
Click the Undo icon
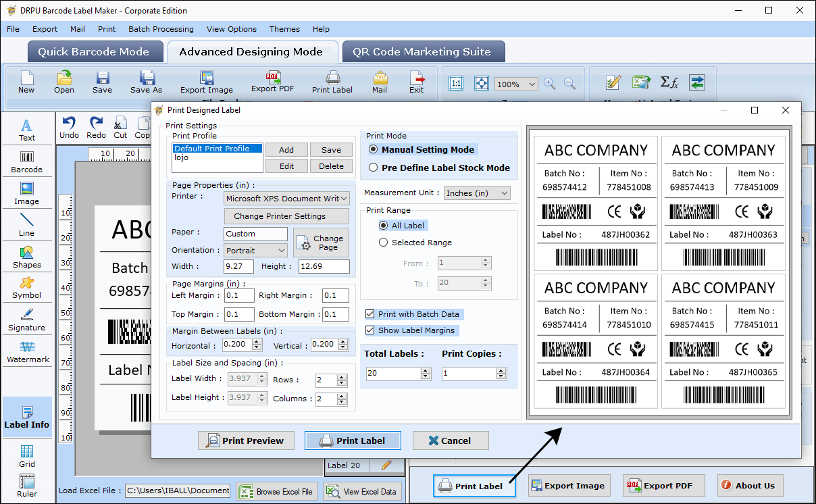pos(69,126)
